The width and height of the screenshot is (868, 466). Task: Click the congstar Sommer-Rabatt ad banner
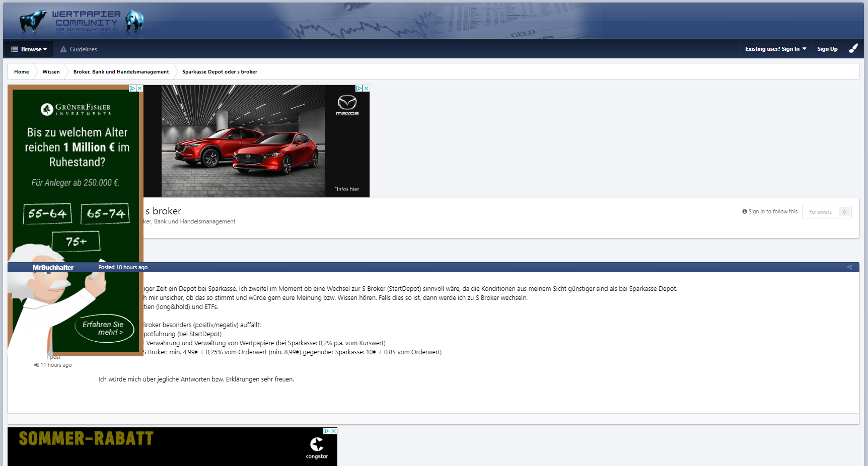pyautogui.click(x=172, y=447)
